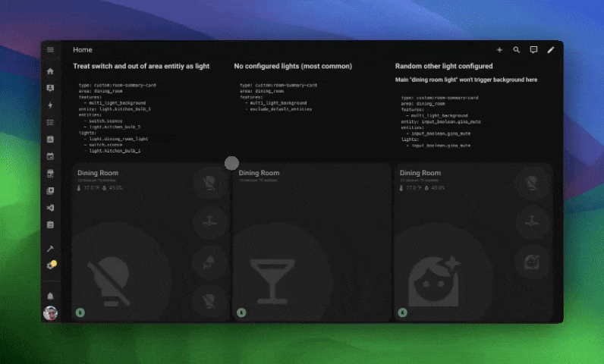Open the Assist chat bubble icon
The width and height of the screenshot is (604, 364).
tap(533, 50)
